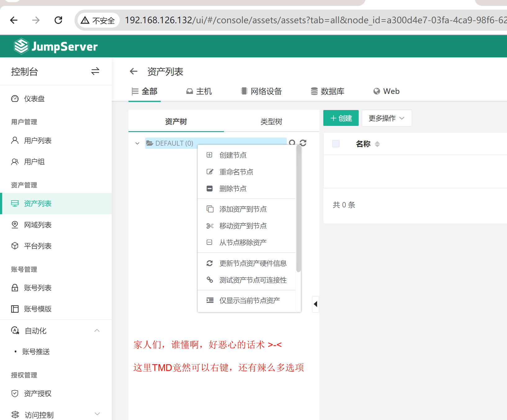This screenshot has width=507, height=420.
Task: Click the JumpServer logo
Action: point(56,46)
